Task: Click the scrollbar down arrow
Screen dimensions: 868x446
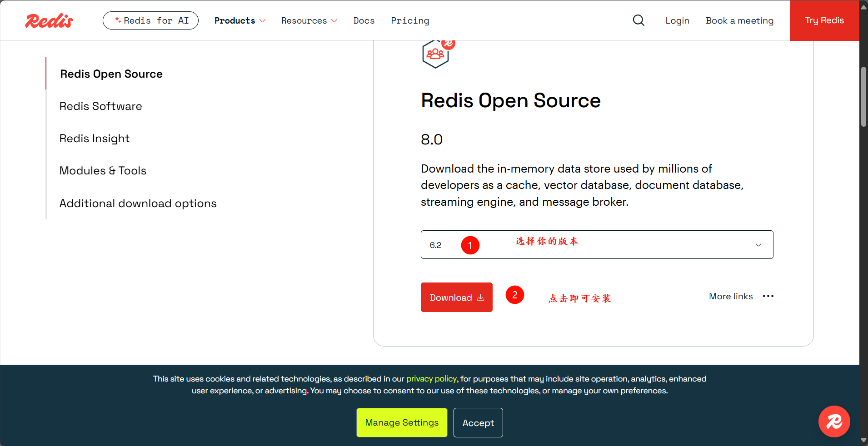Action: click(x=863, y=440)
